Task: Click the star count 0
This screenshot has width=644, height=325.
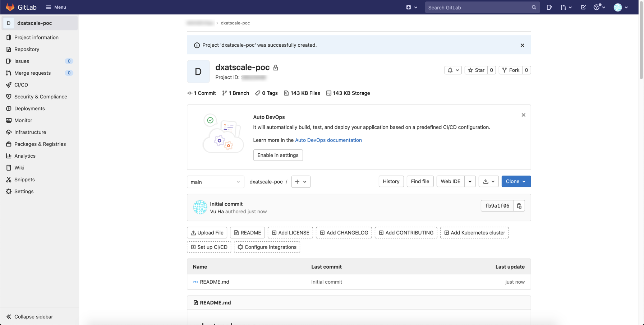Action: click(491, 70)
